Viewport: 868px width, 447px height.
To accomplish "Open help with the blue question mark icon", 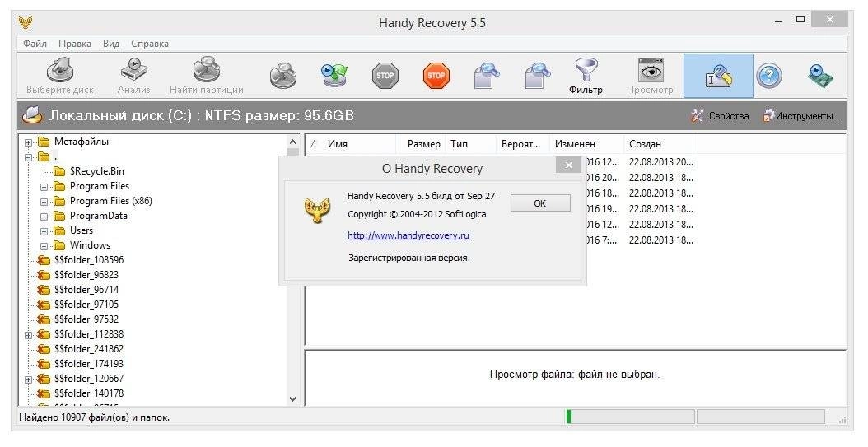I will pyautogui.click(x=769, y=76).
